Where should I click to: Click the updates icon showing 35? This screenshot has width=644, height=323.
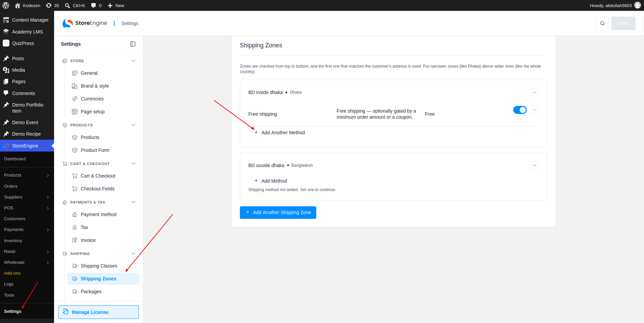[49, 5]
